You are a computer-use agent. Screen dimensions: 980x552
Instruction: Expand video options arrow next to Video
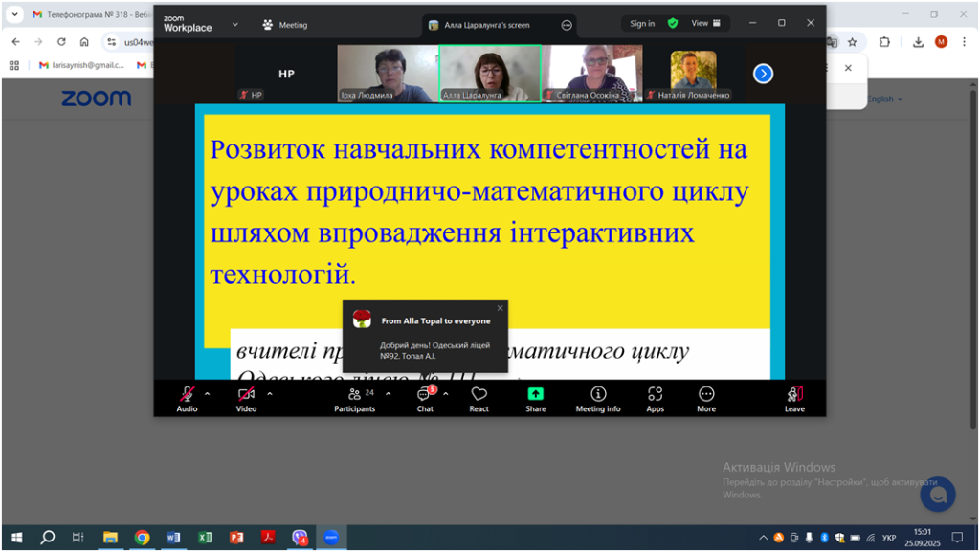coord(270,394)
